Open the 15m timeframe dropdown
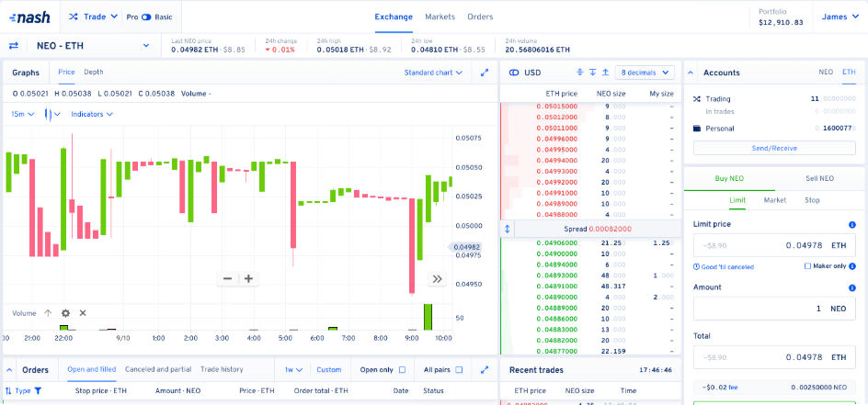 click(23, 115)
